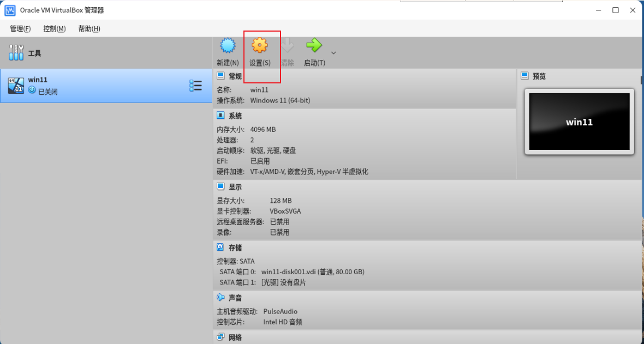This screenshot has height=344, width=644.
Task: Click the 4096 MB memory value
Action: [263, 129]
